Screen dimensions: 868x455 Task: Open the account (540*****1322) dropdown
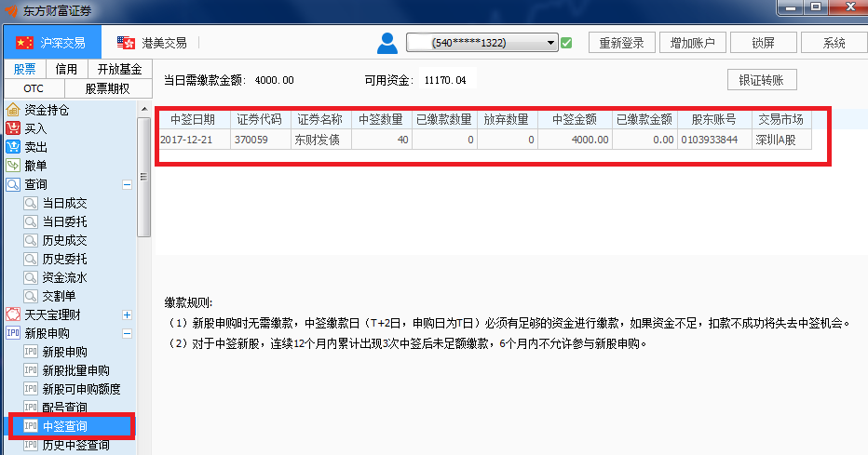[x=481, y=43]
